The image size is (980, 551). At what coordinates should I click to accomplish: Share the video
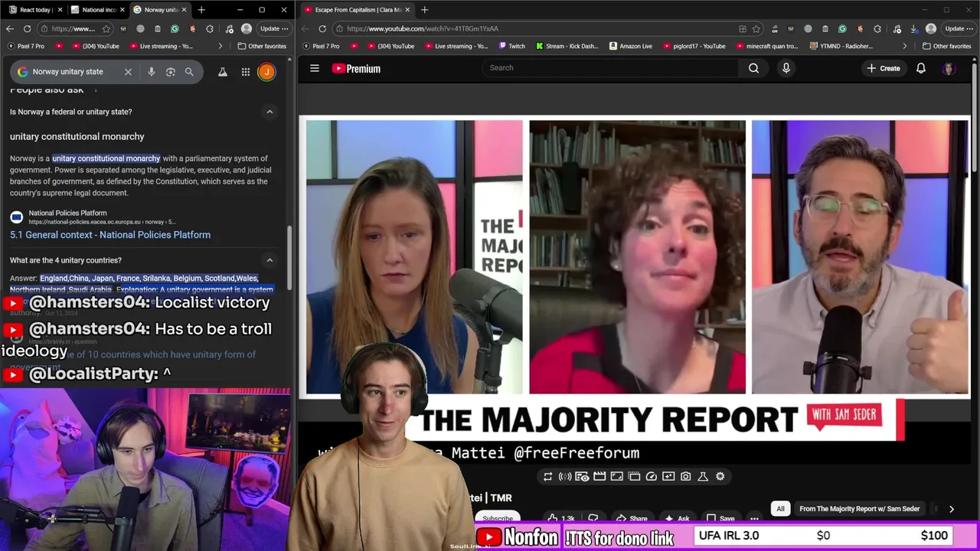[x=632, y=518]
